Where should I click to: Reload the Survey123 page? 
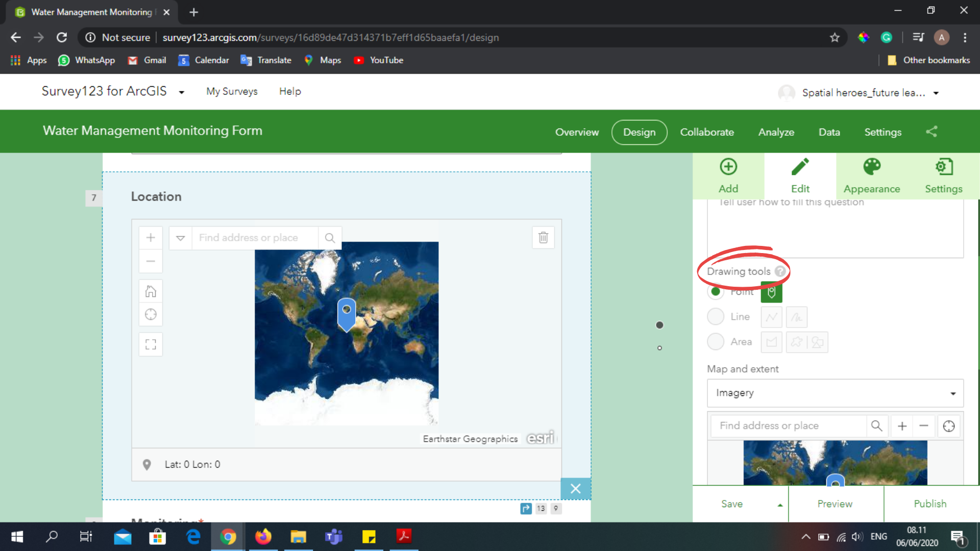[x=62, y=37]
